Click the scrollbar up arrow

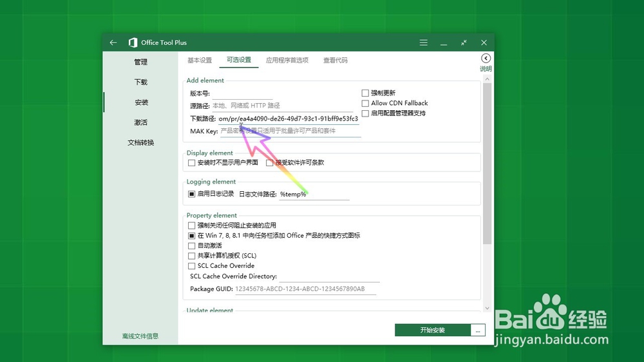[x=487, y=79]
